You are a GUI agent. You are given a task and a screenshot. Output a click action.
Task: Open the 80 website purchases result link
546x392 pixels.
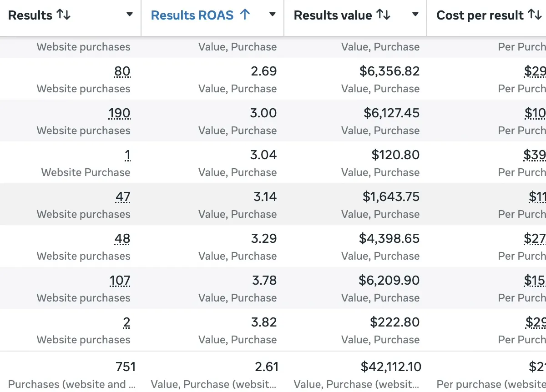[x=122, y=71]
